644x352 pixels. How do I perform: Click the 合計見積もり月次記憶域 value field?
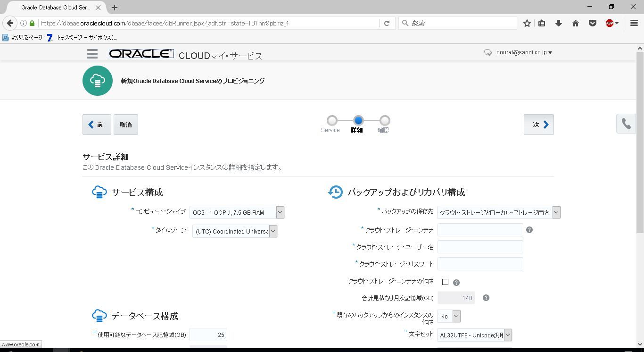pyautogui.click(x=456, y=298)
